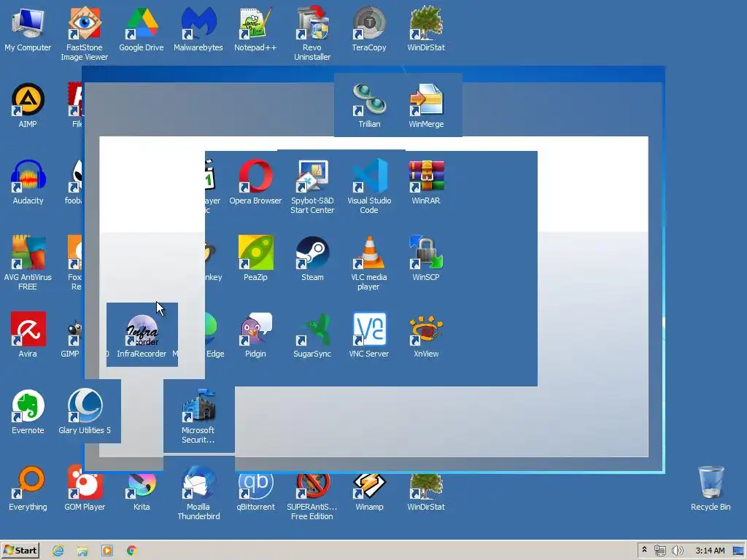This screenshot has width=747, height=560.
Task: Select the Malwarebytes desktop icon
Action: (198, 28)
